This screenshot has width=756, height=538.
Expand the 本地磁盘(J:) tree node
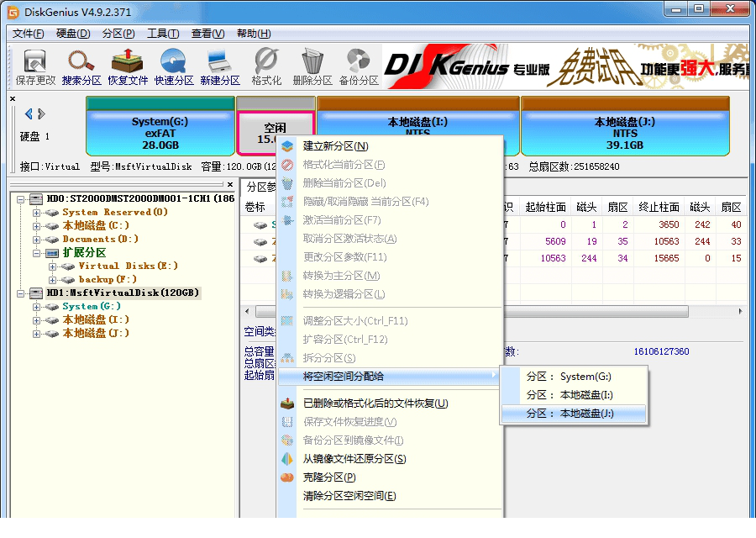pyautogui.click(x=36, y=334)
